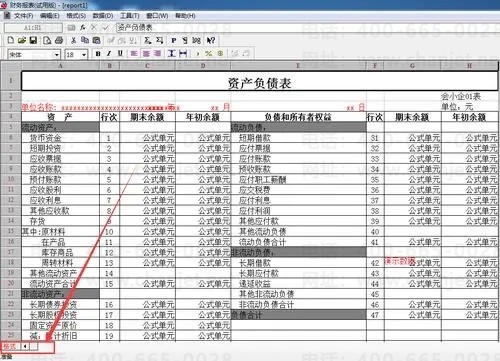The height and width of the screenshot is (361, 500).
Task: Open the 格式(S) menu
Action: coord(76,16)
